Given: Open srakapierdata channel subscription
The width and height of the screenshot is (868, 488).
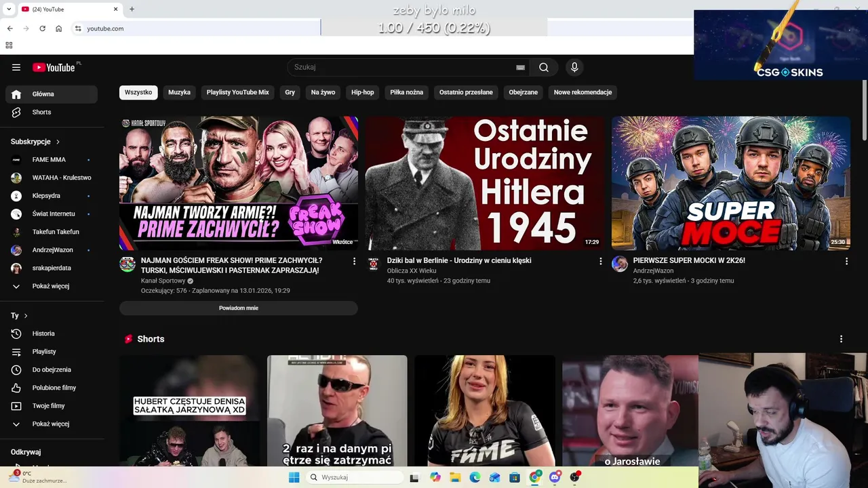Looking at the screenshot, I should [52, 268].
